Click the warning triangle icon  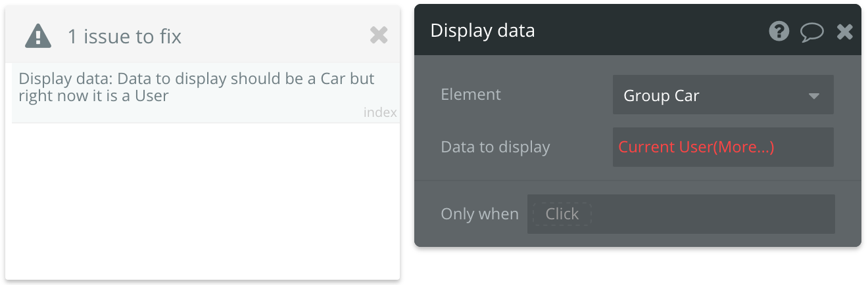tap(38, 35)
